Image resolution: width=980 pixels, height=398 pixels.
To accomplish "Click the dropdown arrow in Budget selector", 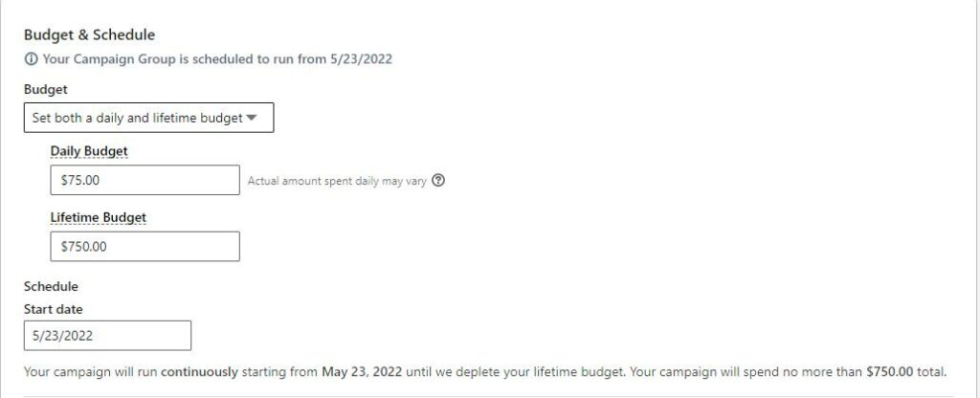I will click(252, 118).
